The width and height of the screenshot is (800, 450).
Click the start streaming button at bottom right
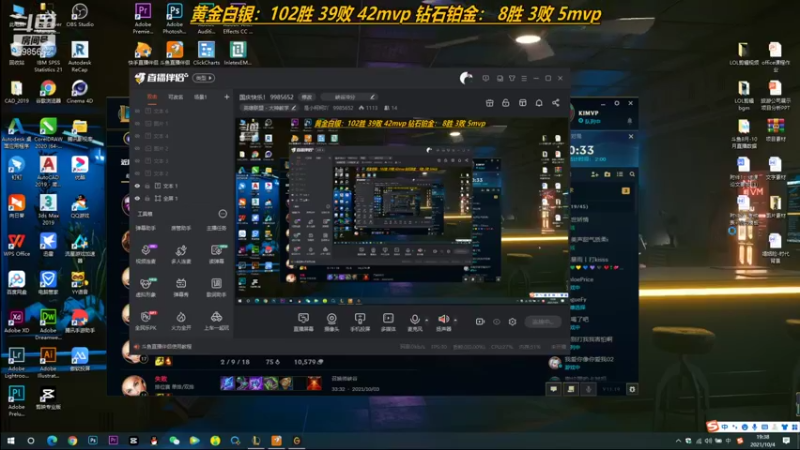click(x=542, y=322)
